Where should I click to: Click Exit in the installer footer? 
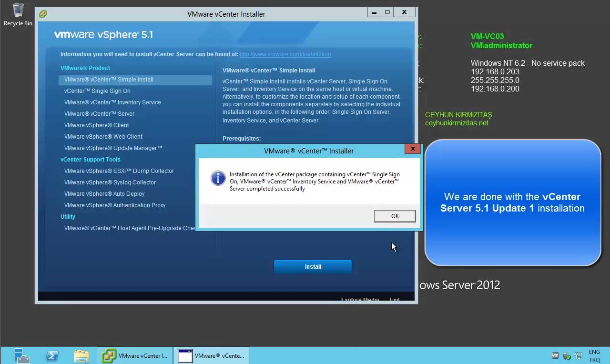pos(395,299)
